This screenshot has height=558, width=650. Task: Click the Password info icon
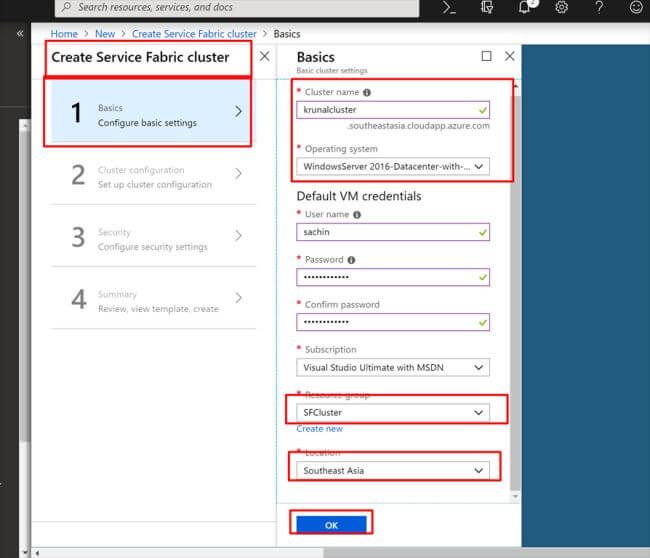tap(352, 260)
